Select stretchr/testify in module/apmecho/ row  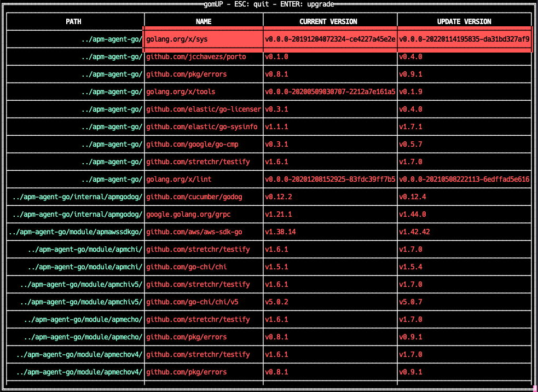coord(198,319)
